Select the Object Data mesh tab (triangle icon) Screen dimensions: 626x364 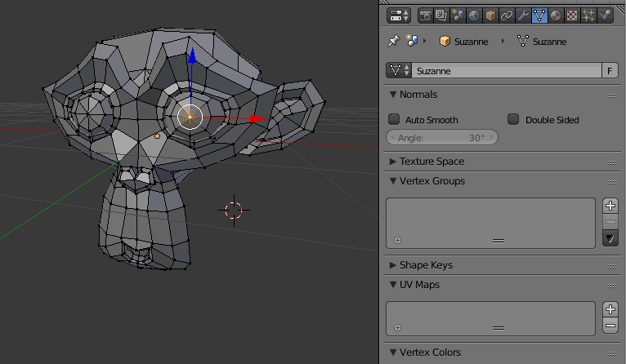pyautogui.click(x=539, y=16)
